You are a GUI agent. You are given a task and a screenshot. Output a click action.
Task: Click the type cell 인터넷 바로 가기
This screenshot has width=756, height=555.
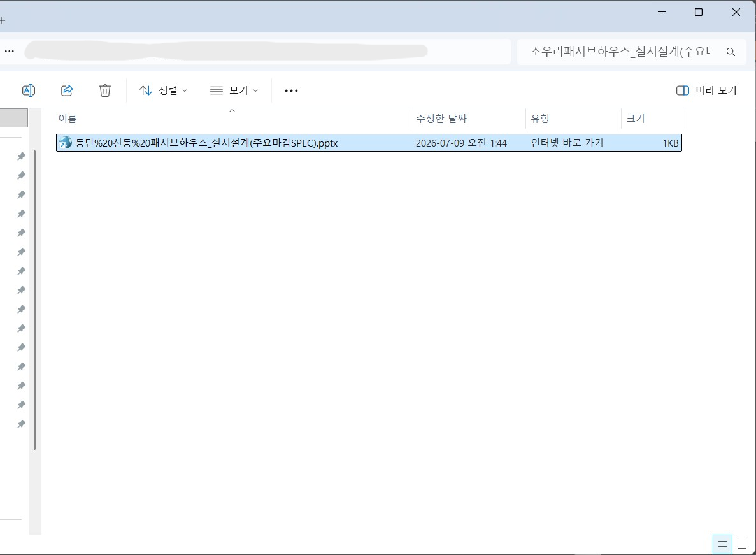tap(567, 143)
